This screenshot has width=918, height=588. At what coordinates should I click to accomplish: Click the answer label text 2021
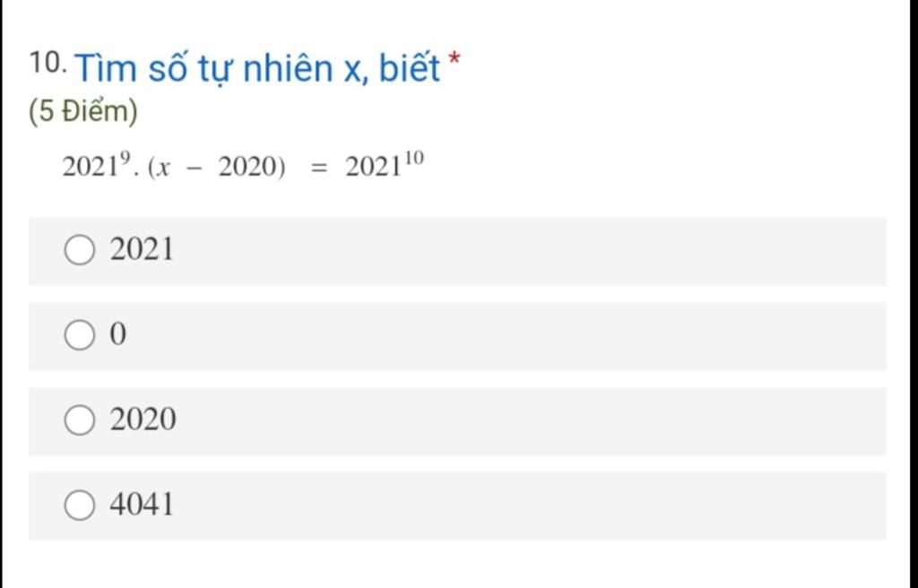pyautogui.click(x=142, y=249)
